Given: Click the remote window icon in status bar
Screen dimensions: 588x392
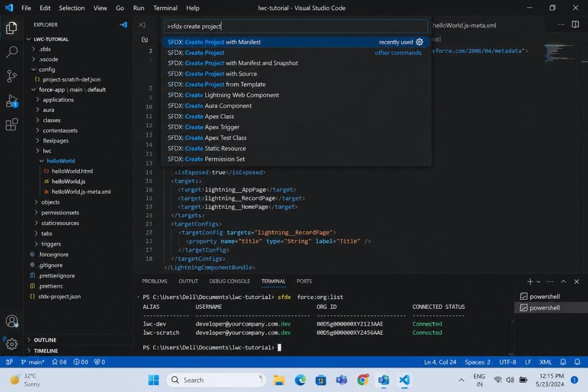Looking at the screenshot, I should coord(9,362).
